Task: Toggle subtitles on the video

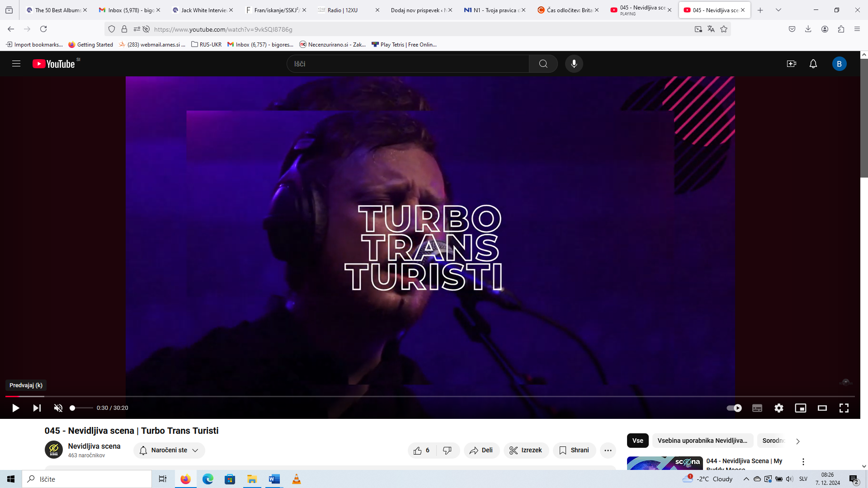Action: (x=757, y=408)
